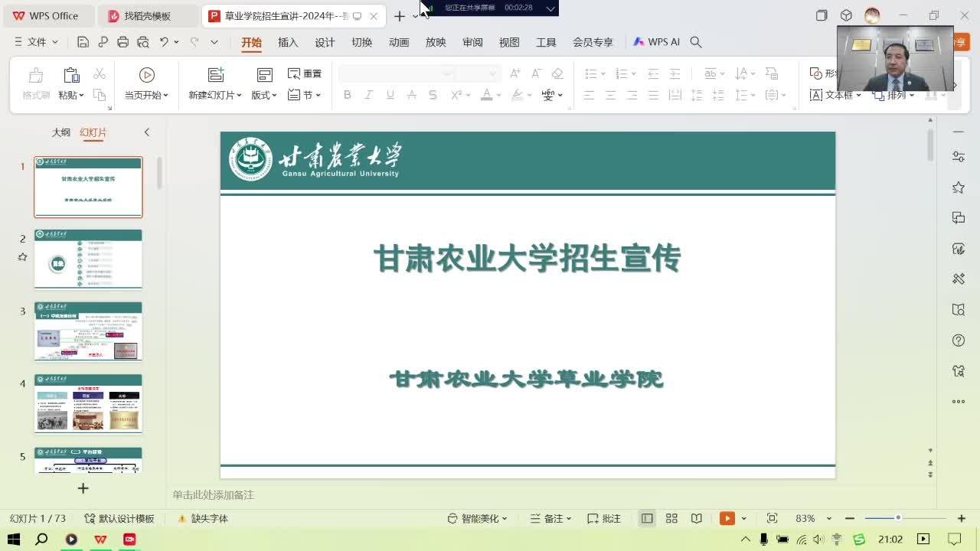Undo the last action
This screenshot has width=980, height=551.
[x=164, y=42]
